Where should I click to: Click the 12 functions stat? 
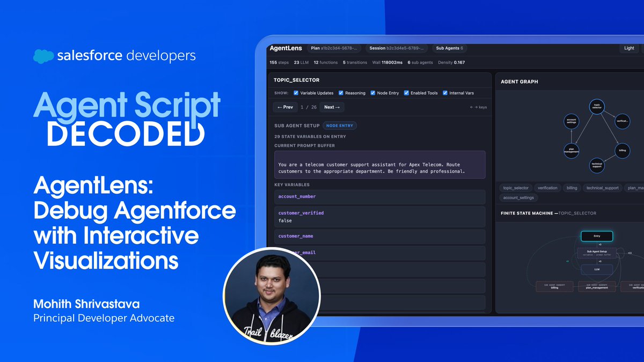click(x=325, y=62)
